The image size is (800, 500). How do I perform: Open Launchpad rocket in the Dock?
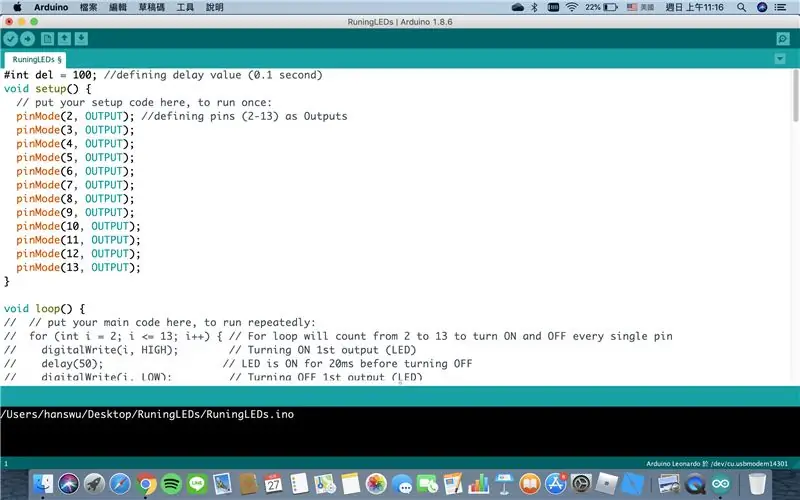click(x=94, y=484)
